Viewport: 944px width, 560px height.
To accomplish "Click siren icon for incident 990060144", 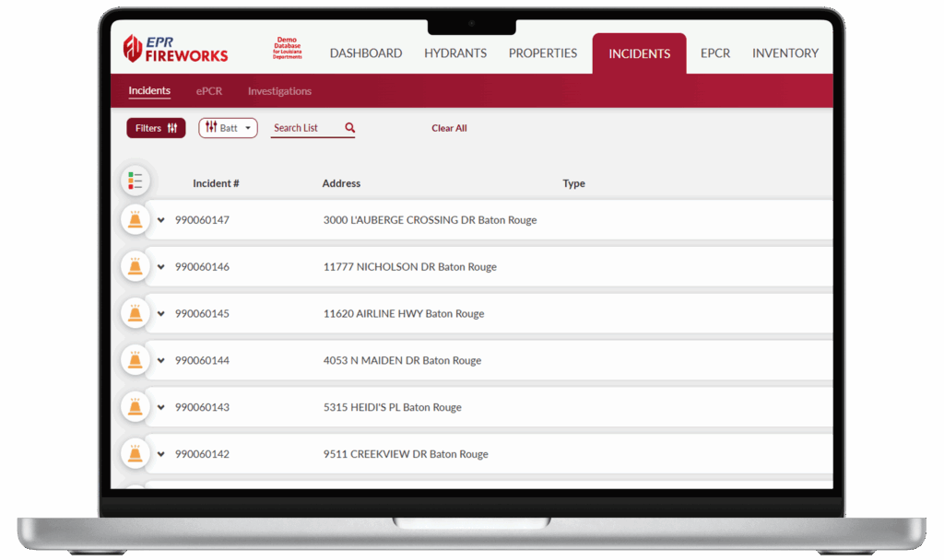I will pos(136,361).
